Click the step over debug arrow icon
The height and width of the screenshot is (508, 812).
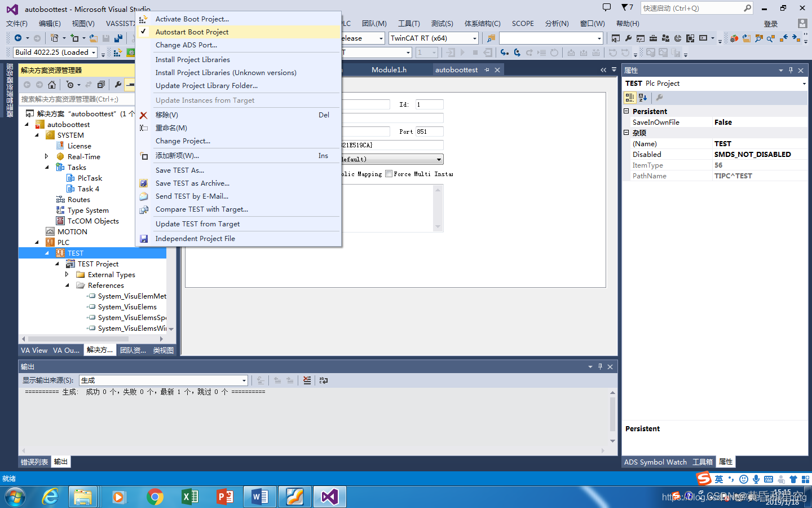[517, 52]
